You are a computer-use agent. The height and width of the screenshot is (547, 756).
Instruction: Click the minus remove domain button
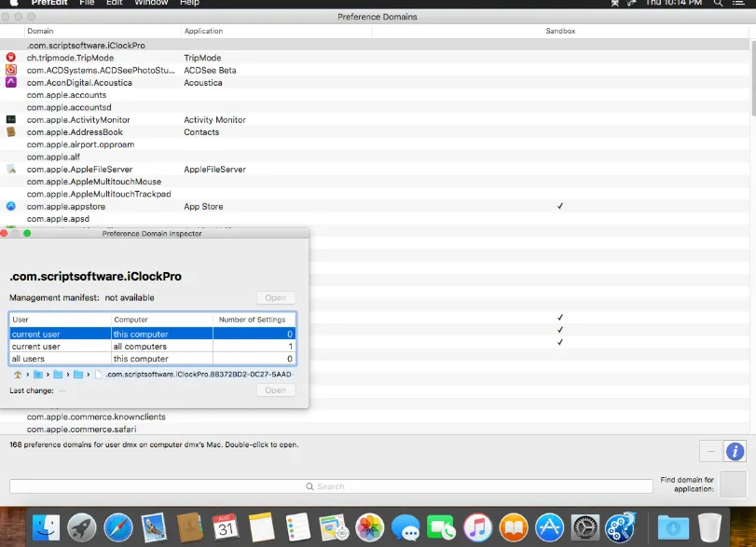pos(710,452)
